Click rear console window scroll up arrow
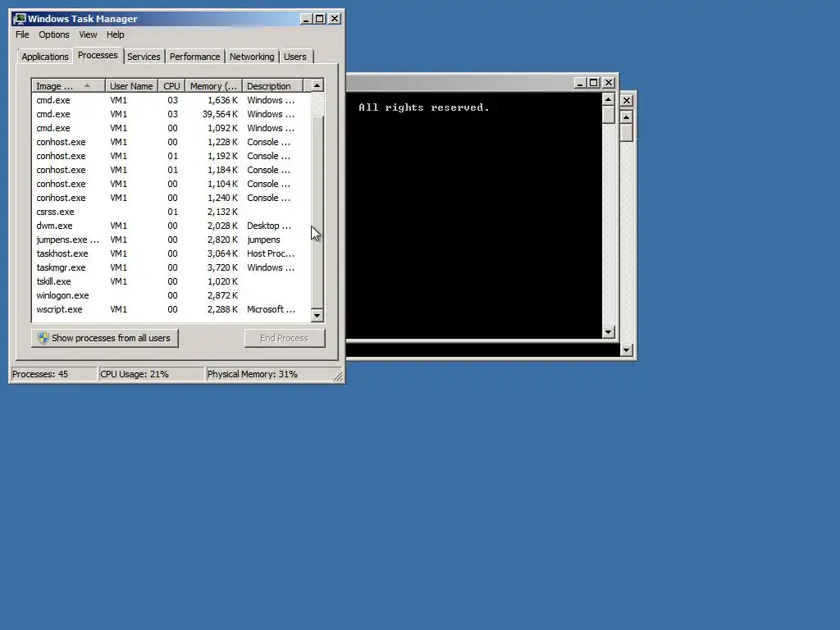 coord(627,117)
